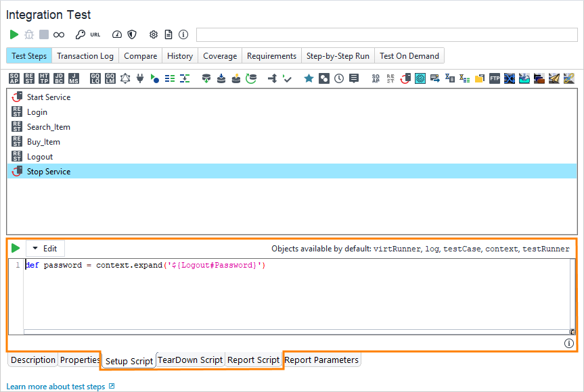The image size is (584, 392).
Task: Add a Delay clock test step
Action: point(339,78)
